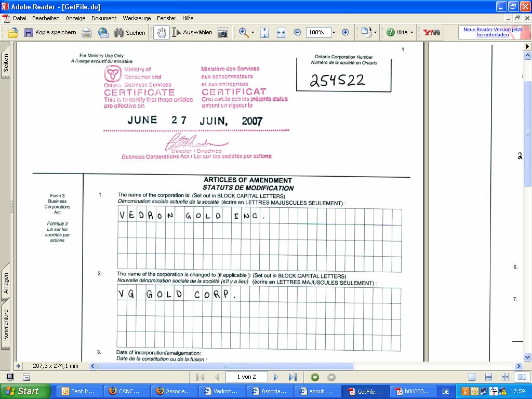The image size is (532, 399).
Task: Go to first page button
Action: [x=200, y=377]
